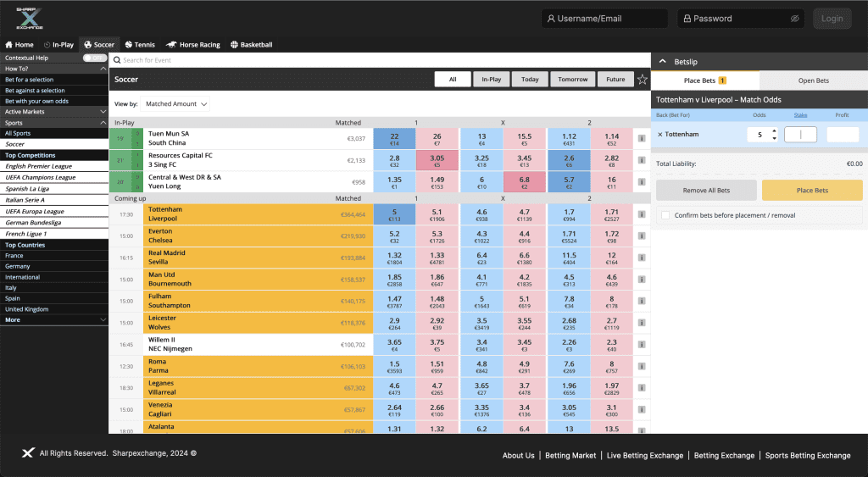868x477 pixels.
Task: Open info icon for Everton v Chelsea
Action: coord(642,234)
